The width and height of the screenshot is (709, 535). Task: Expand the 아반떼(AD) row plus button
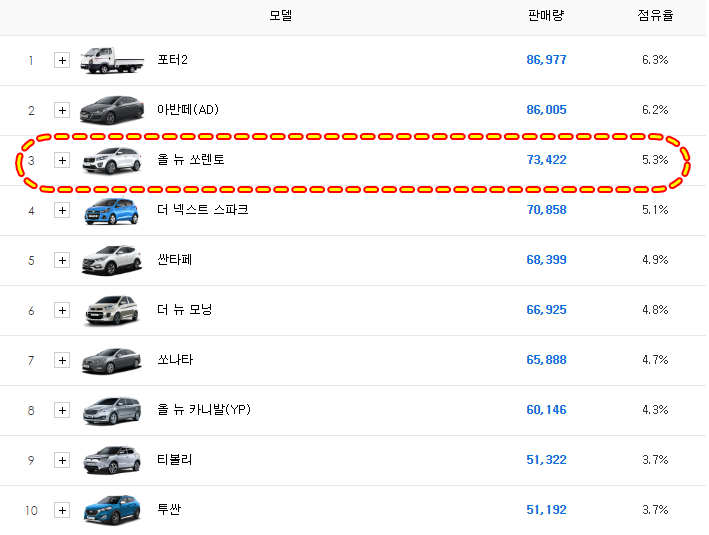pos(62,110)
